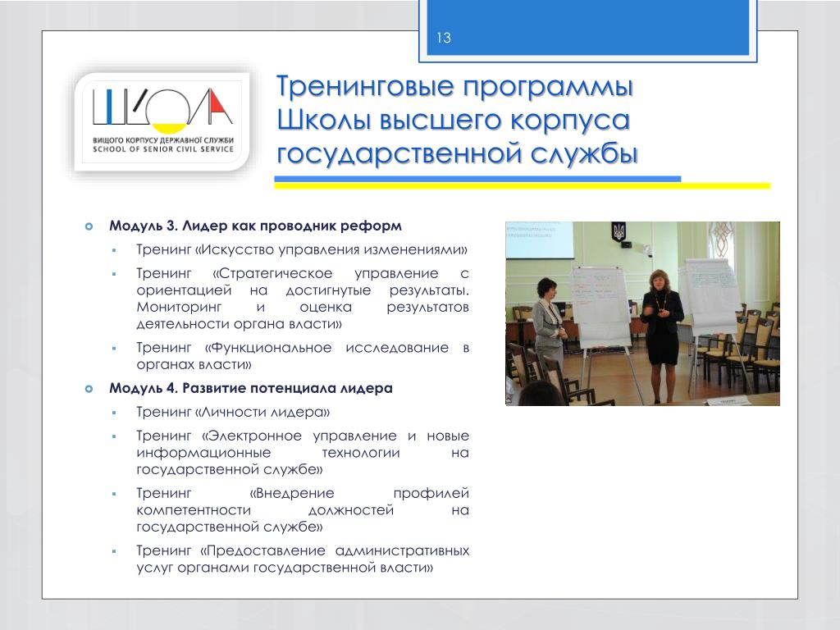Click the title line 'государственной службы'

457,153
